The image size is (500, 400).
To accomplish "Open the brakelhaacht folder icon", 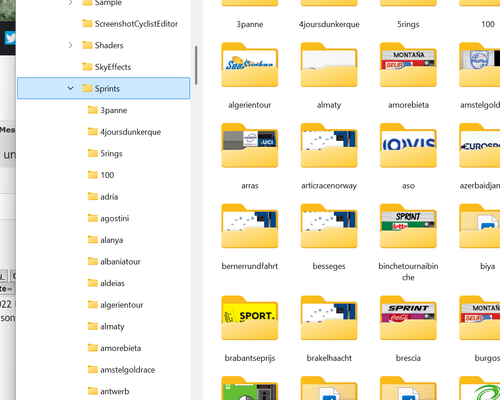I will point(329,318).
